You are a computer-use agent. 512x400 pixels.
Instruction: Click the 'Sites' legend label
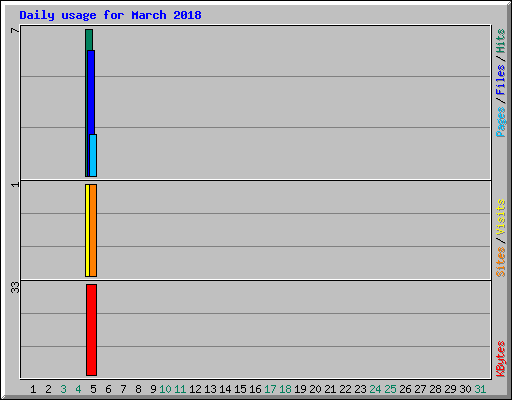[x=500, y=262]
